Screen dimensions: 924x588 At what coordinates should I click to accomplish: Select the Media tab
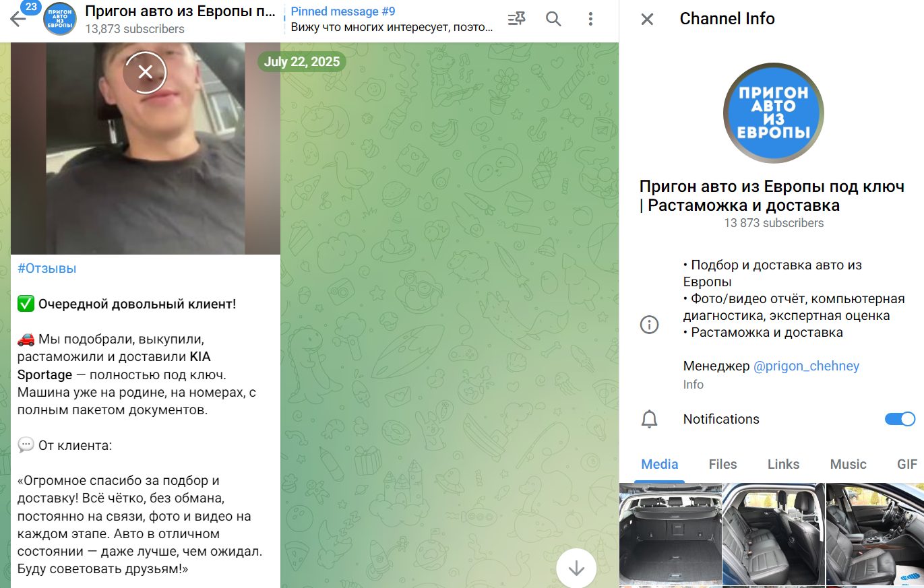pyautogui.click(x=660, y=464)
